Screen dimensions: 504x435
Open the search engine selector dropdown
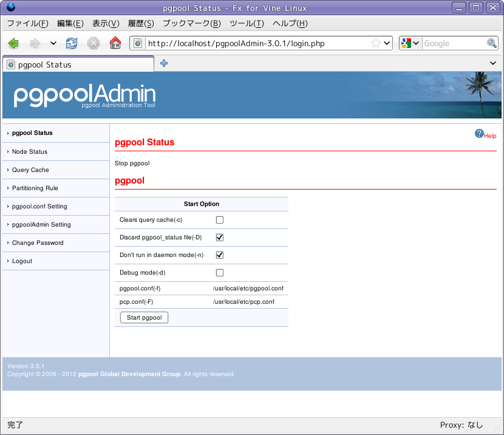tap(416, 43)
